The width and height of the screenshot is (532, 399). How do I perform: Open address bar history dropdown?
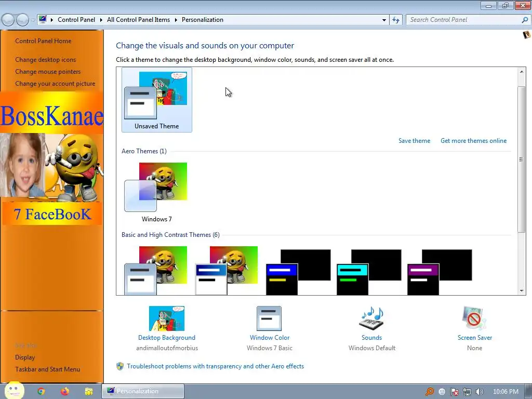(384, 20)
